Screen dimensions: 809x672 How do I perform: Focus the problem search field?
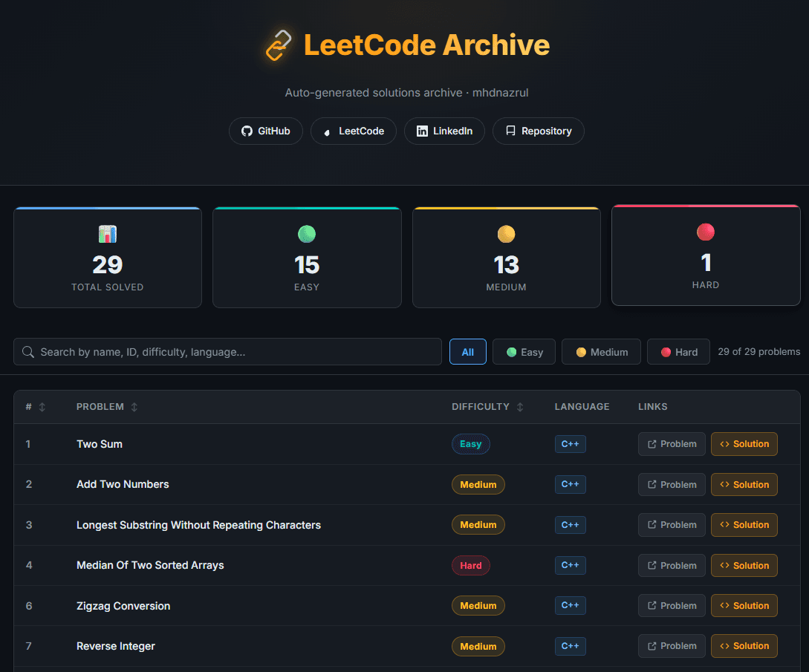pos(227,352)
